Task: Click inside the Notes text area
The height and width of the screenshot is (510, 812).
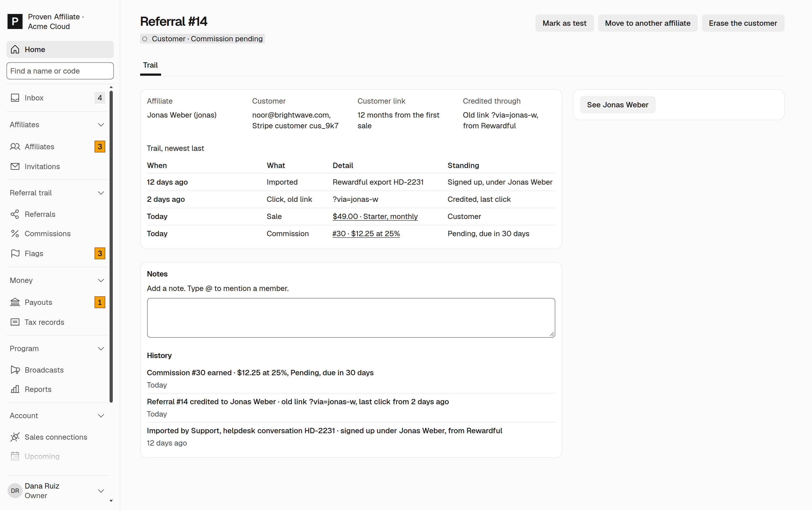Action: [351, 318]
